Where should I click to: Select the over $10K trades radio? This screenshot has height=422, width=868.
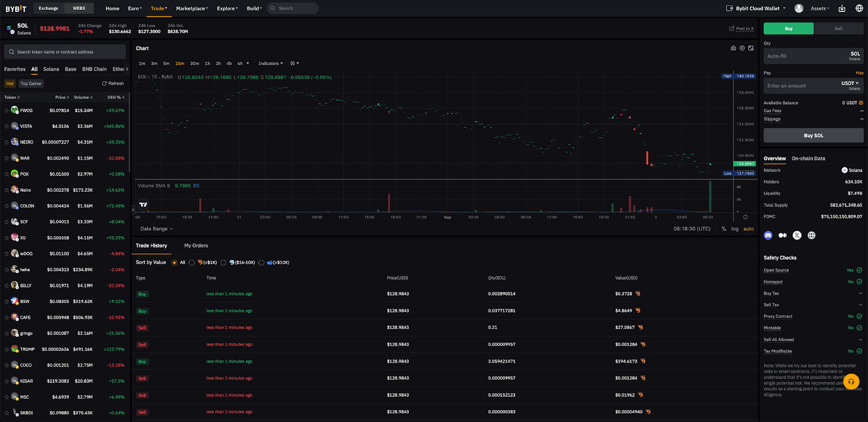(x=261, y=263)
